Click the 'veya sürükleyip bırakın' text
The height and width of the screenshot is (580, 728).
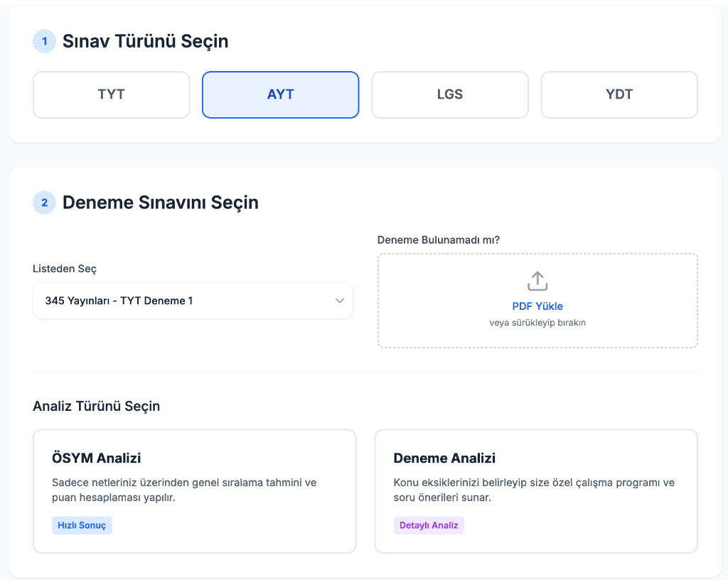click(537, 323)
